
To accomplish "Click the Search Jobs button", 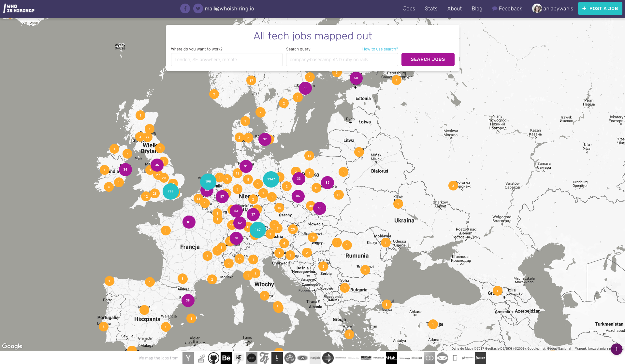I will 428,59.
